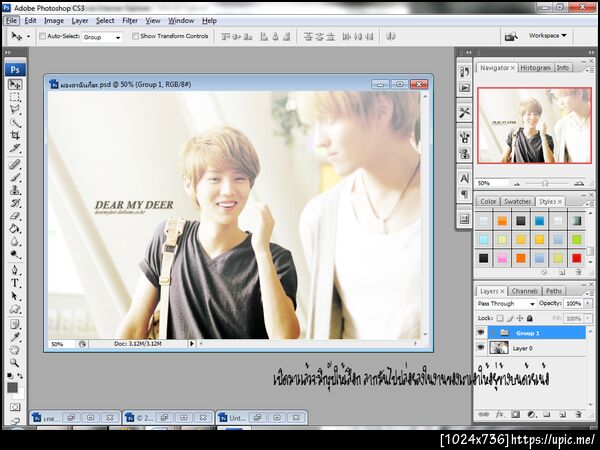Select the Horizontal Type tool
The width and height of the screenshot is (600, 450).
tap(15, 283)
